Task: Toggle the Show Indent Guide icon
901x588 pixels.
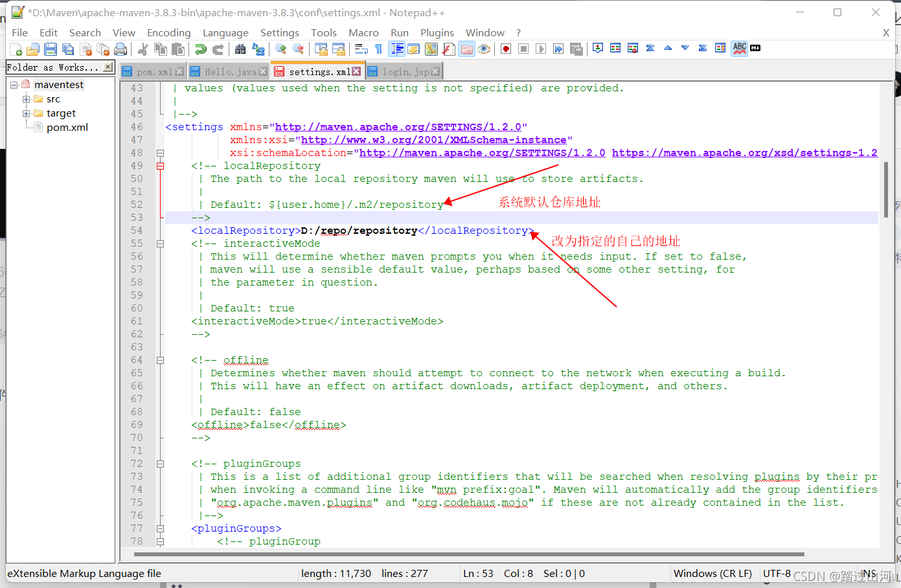Action: (x=396, y=49)
